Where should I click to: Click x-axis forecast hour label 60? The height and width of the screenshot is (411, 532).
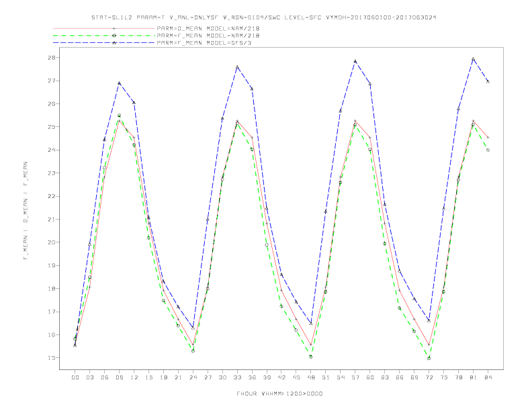[x=370, y=377]
